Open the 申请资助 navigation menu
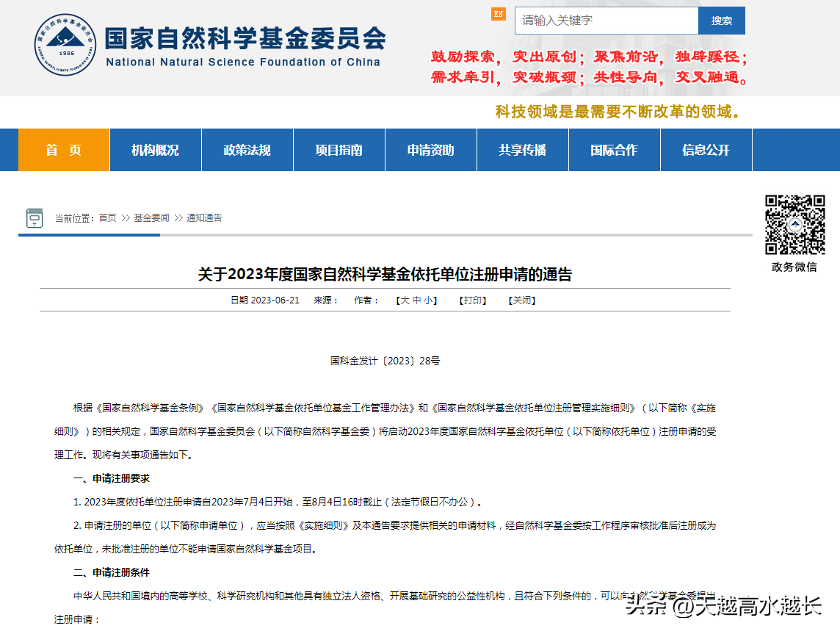The height and width of the screenshot is (634, 840). (431, 150)
